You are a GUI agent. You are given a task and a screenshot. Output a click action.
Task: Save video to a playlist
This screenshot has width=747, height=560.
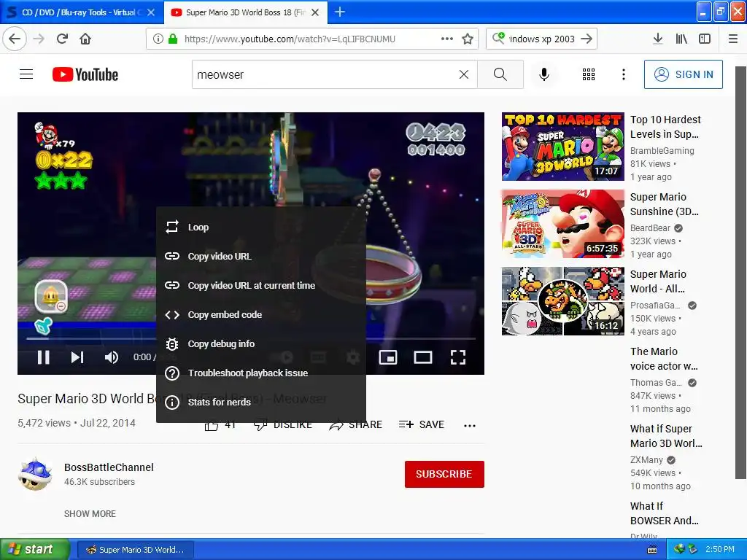click(x=421, y=424)
